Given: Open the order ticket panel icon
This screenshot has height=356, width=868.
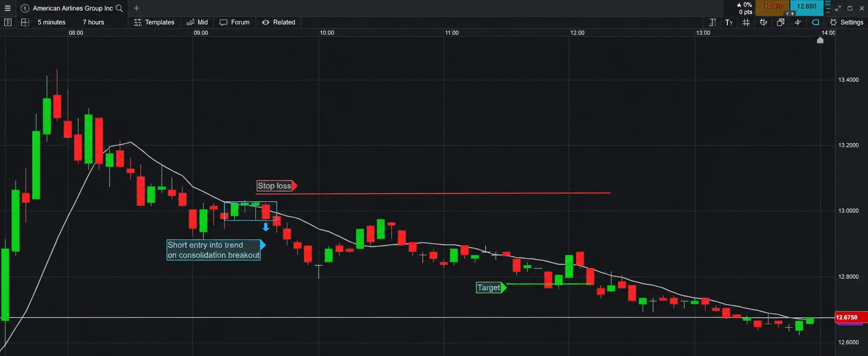Looking at the screenshot, I should point(8,22).
